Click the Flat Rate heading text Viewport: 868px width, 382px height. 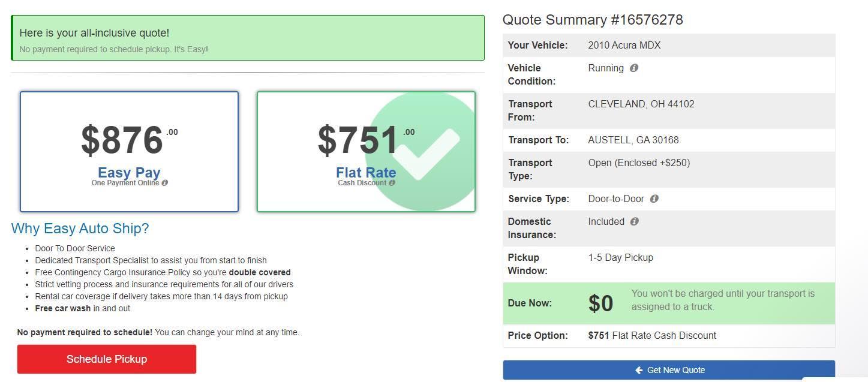pos(366,173)
